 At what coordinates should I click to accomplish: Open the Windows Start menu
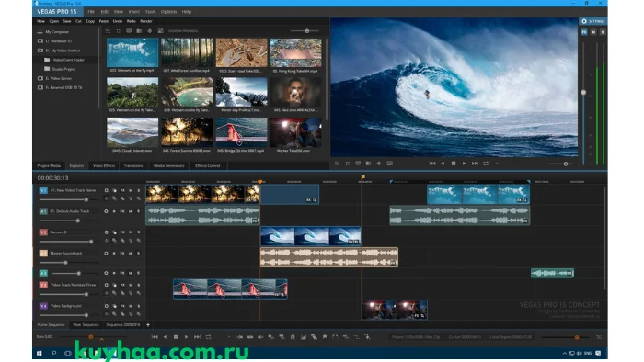tap(40, 353)
